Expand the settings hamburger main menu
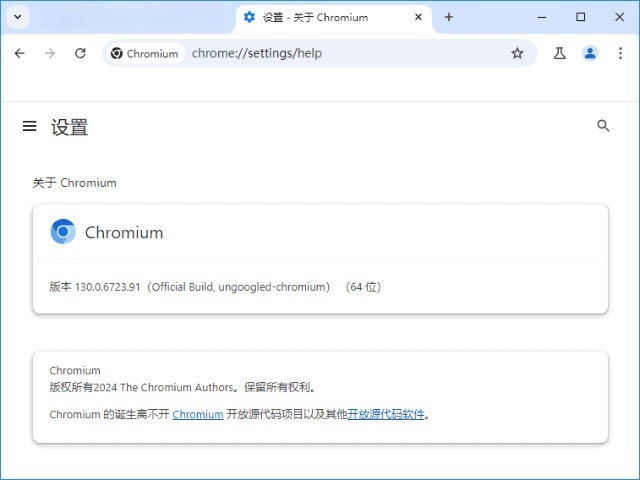Viewport: 640px width, 480px height. tap(30, 126)
